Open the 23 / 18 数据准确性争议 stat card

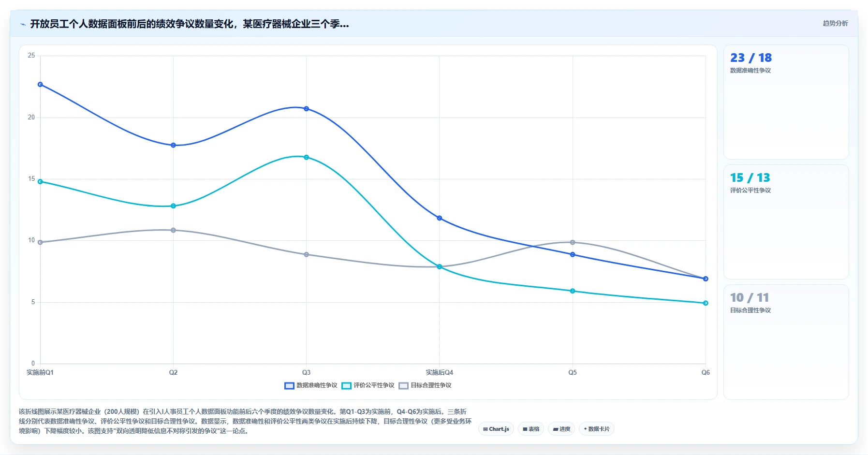786,102
